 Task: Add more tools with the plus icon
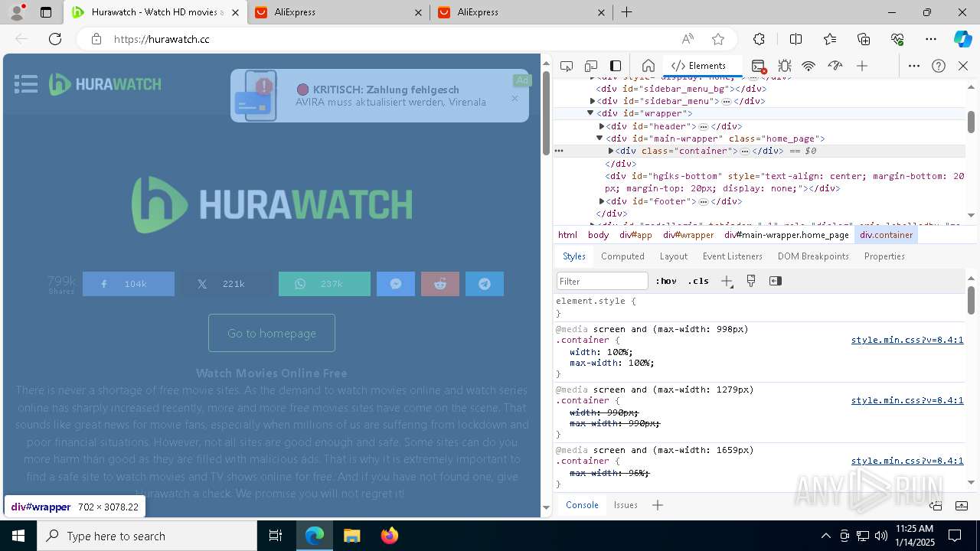[x=862, y=66]
